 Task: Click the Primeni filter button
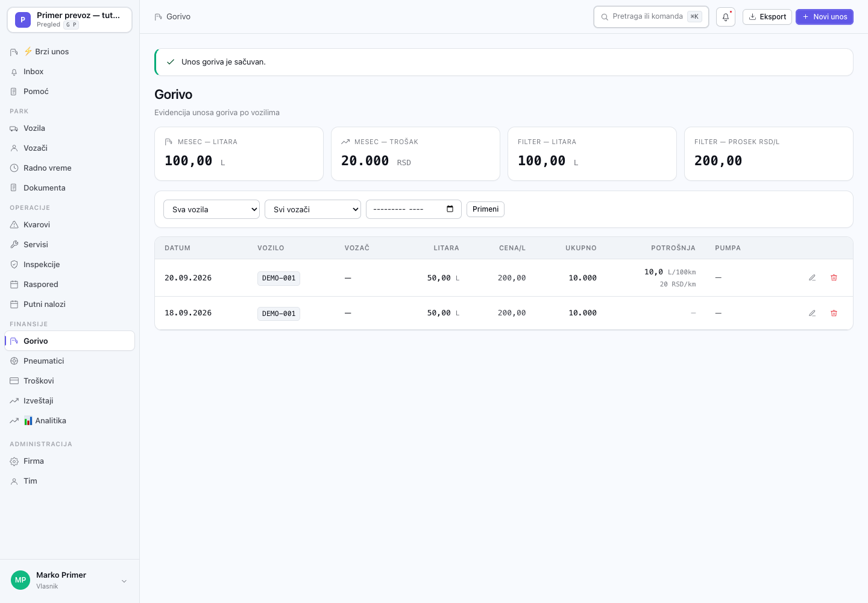(x=485, y=209)
